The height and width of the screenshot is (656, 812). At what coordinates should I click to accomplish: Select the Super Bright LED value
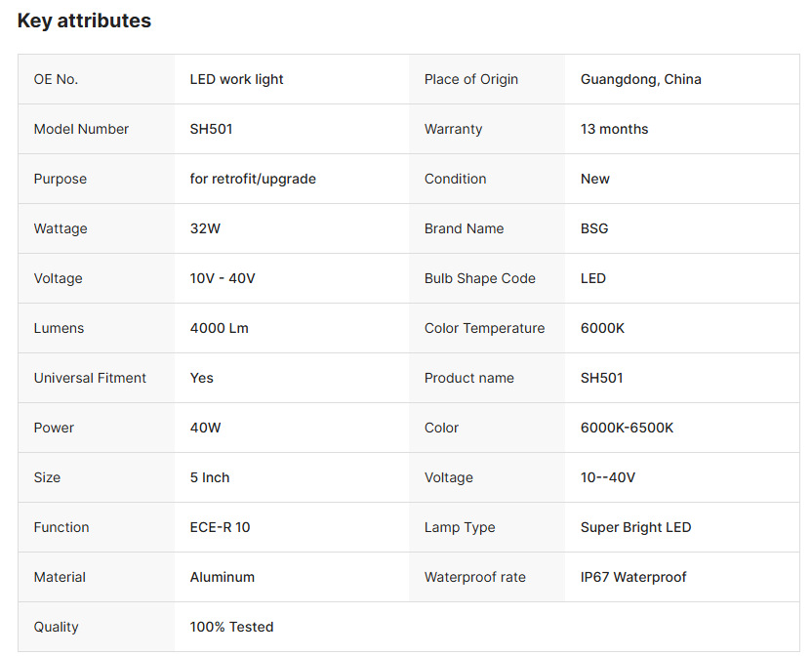pos(635,527)
